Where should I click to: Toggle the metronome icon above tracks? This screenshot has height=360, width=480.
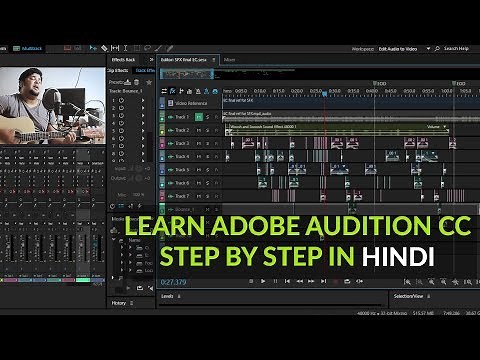[x=198, y=91]
